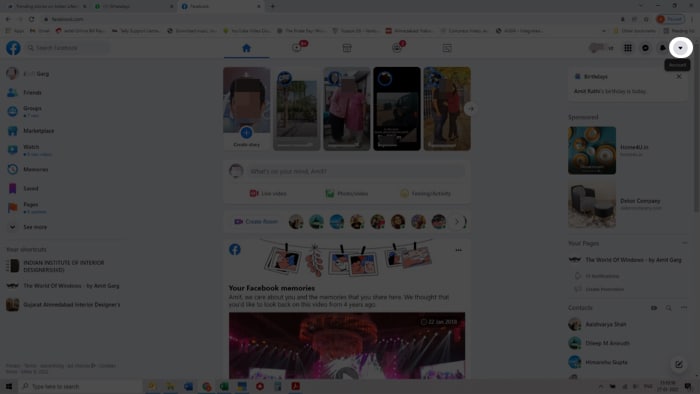Reload the page with browser refresh
The width and height of the screenshot is (700, 394).
(31, 19)
